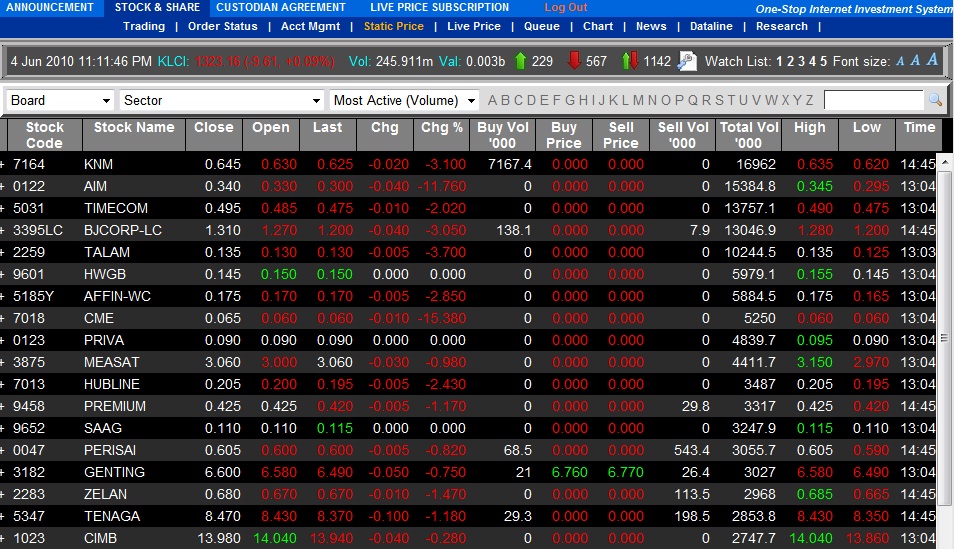The height and width of the screenshot is (549, 954).
Task: Sort by Total Vol '000 column header
Action: click(749, 135)
